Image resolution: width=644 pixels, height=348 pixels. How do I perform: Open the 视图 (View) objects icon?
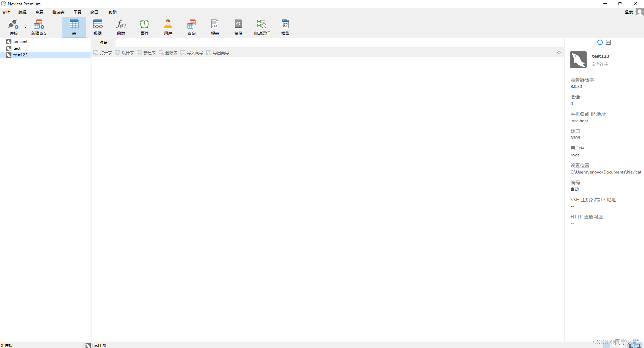[x=98, y=24]
